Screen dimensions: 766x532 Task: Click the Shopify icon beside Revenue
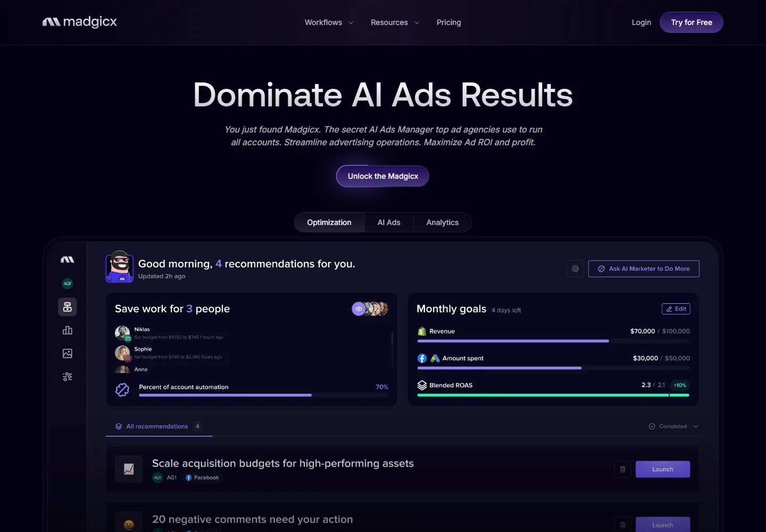pyautogui.click(x=422, y=331)
